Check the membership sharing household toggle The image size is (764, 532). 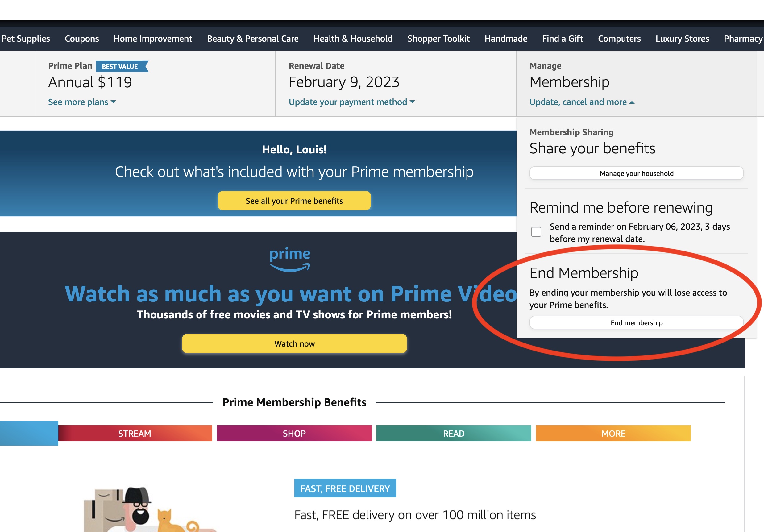pyautogui.click(x=637, y=173)
